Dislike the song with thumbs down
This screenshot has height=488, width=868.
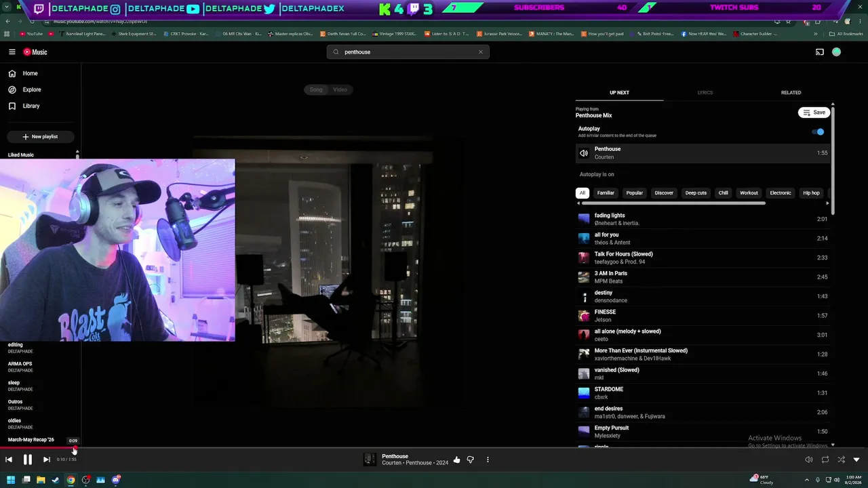click(x=471, y=460)
